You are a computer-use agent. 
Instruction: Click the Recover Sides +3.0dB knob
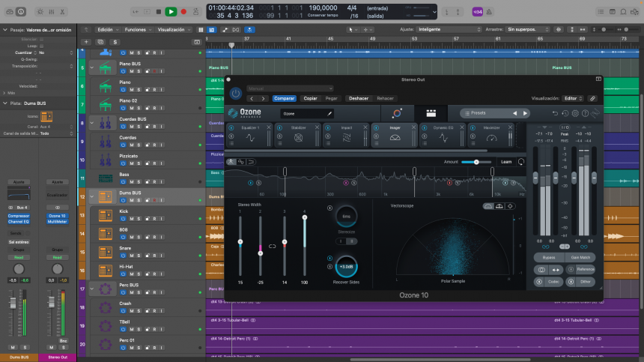(x=346, y=267)
